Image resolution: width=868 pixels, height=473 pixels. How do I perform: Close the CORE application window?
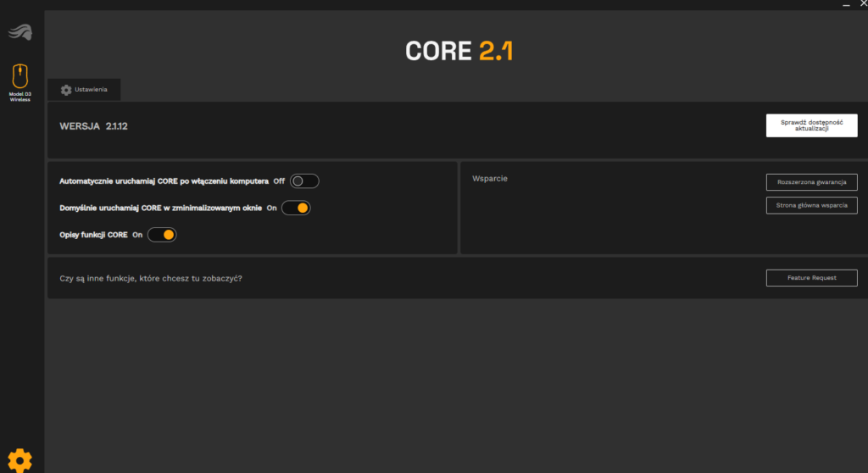tap(862, 4)
